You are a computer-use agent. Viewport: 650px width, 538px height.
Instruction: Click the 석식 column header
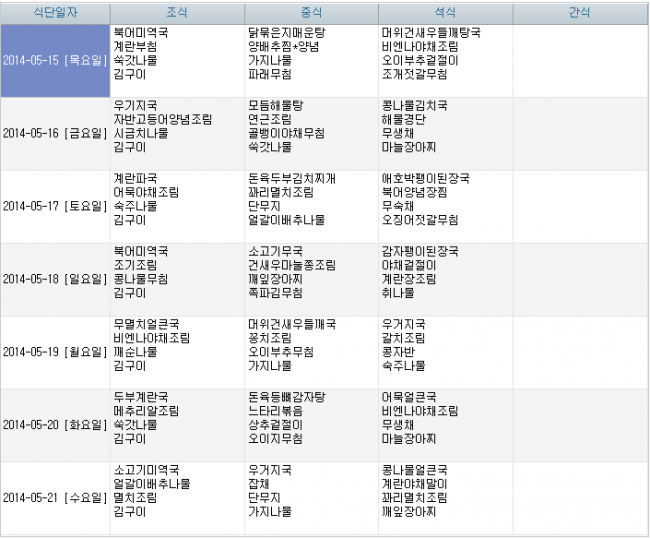click(x=445, y=12)
